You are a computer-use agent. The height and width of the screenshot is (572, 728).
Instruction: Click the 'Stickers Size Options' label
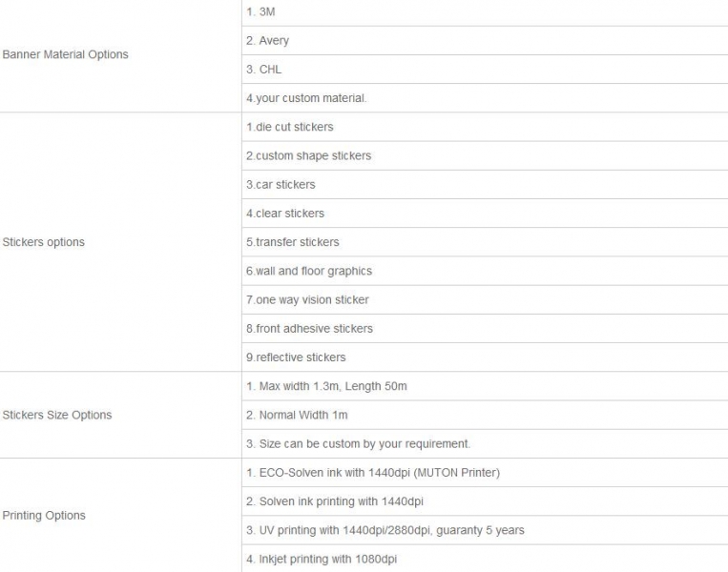(x=57, y=415)
